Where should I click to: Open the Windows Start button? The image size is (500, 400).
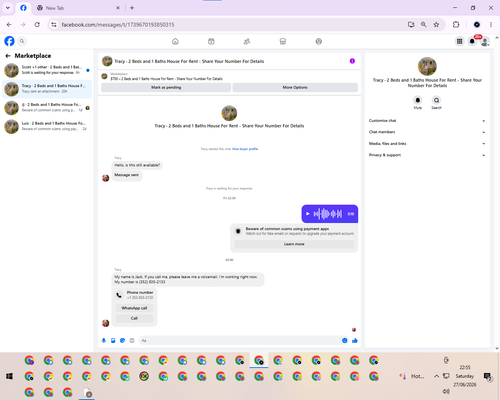[x=9, y=376]
